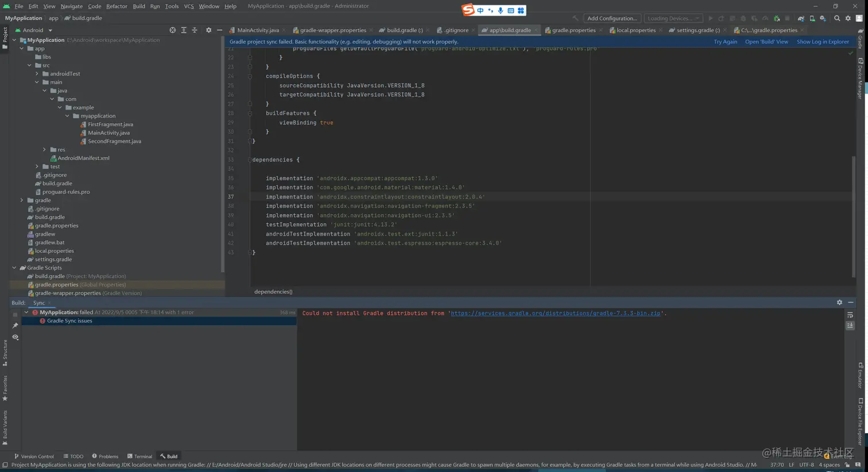Click the Sogou soft keyboard icon
The height and width of the screenshot is (472, 868).
[x=510, y=10]
